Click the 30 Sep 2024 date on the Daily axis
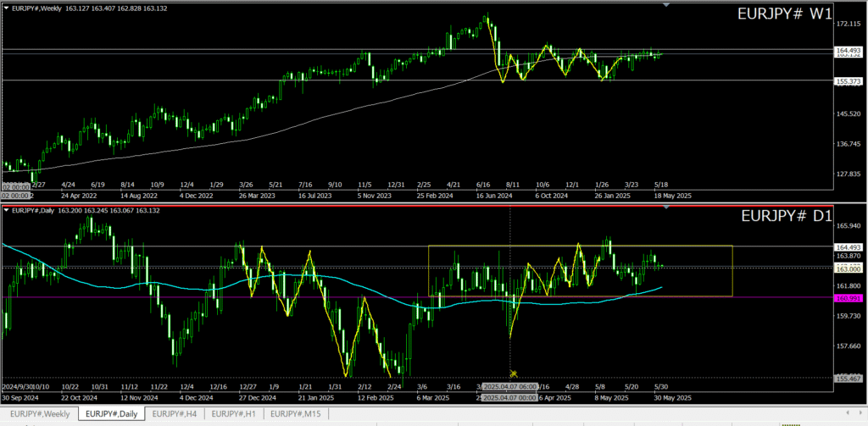The image size is (868, 426). pyautogui.click(x=20, y=398)
